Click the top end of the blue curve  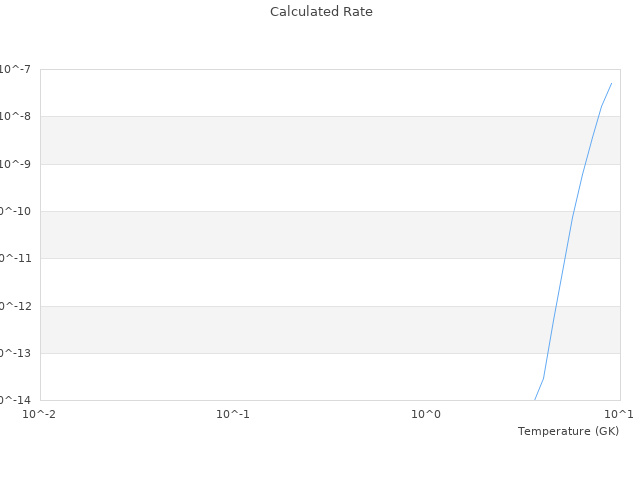611,83
